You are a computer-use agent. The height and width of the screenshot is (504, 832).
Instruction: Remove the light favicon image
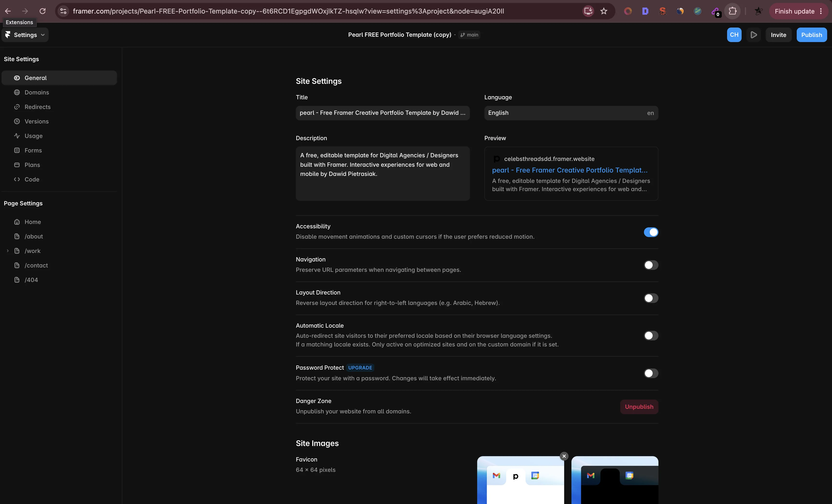tap(564, 456)
